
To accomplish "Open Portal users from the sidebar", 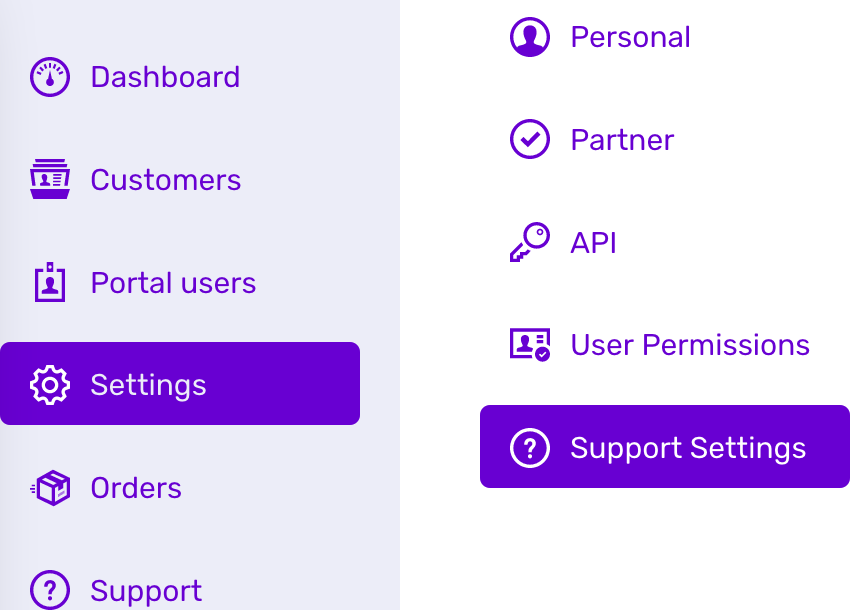I will pyautogui.click(x=173, y=283).
